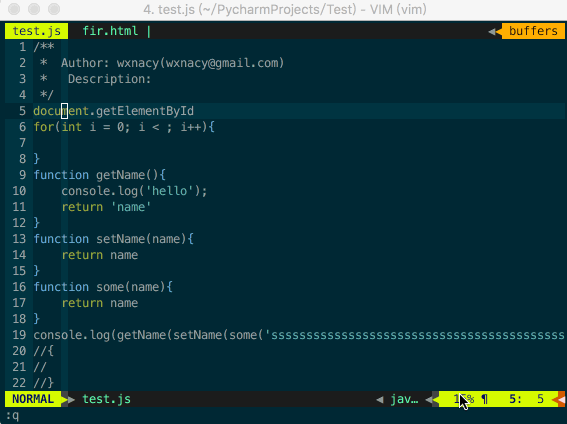This screenshot has width=567, height=424.
Task: Click the for(int i = 0 loop line
Action: pyautogui.click(x=124, y=127)
